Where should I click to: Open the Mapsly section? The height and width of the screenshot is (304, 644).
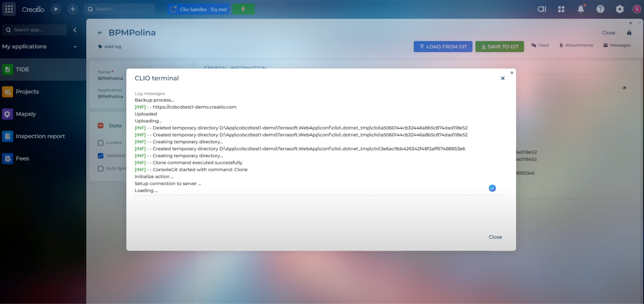pyautogui.click(x=43, y=114)
